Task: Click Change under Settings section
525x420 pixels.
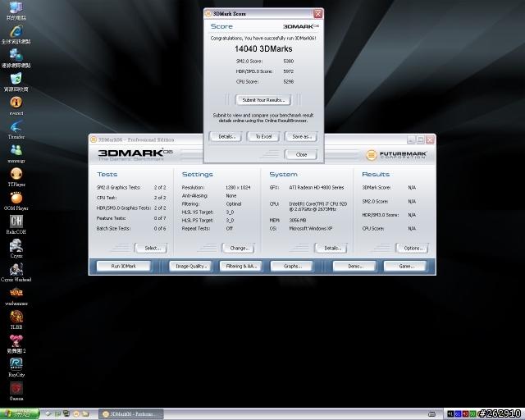Action: tap(239, 249)
